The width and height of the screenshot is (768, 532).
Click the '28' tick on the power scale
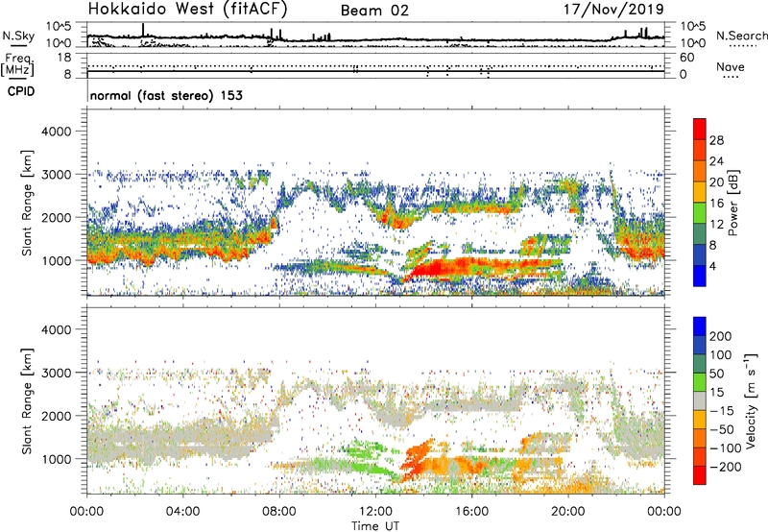click(716, 140)
